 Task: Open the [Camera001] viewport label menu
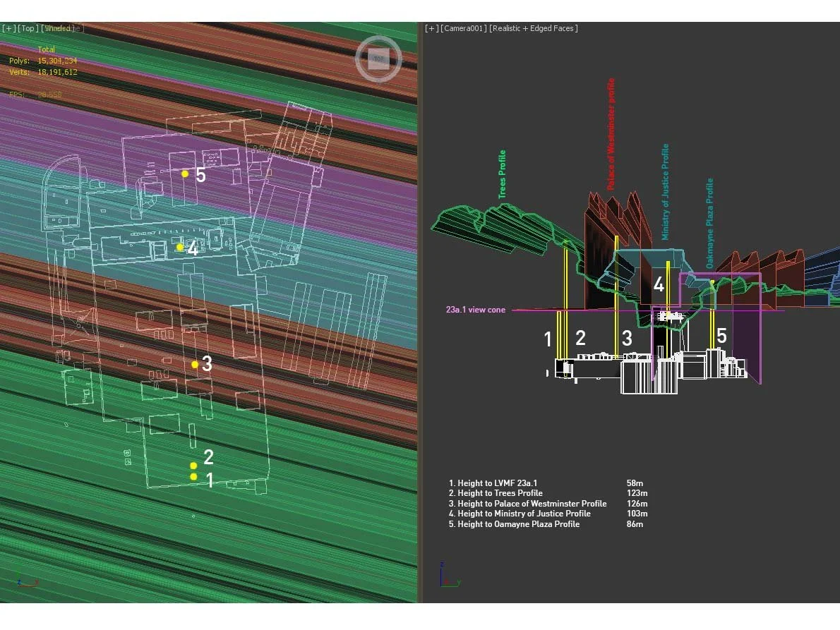[x=464, y=28]
